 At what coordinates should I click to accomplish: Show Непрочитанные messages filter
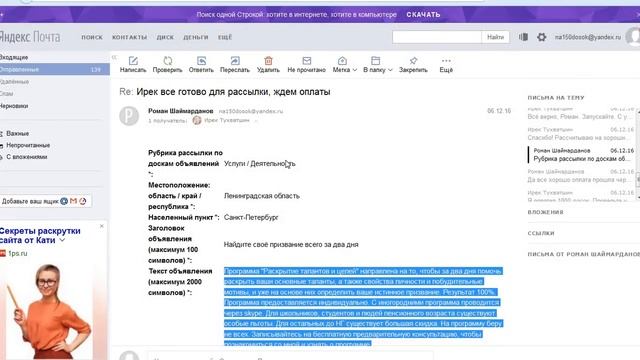pyautogui.click(x=28, y=145)
